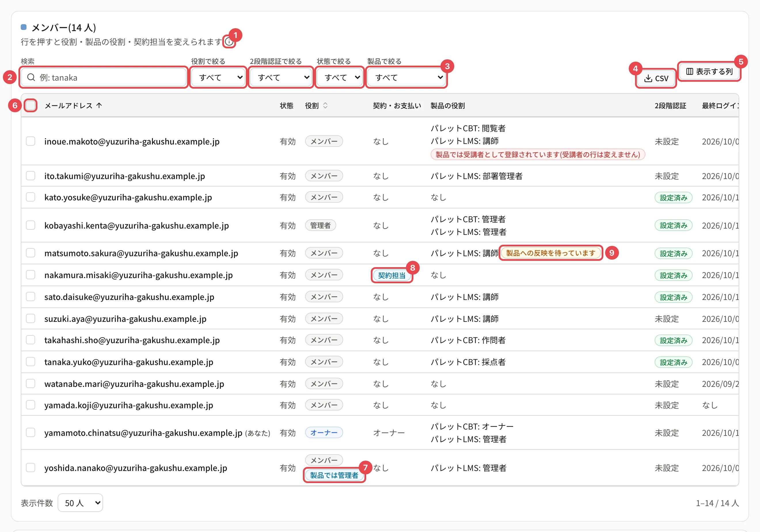Select the yoshida.nanako row checkbox
This screenshot has height=532, width=760.
point(31,468)
